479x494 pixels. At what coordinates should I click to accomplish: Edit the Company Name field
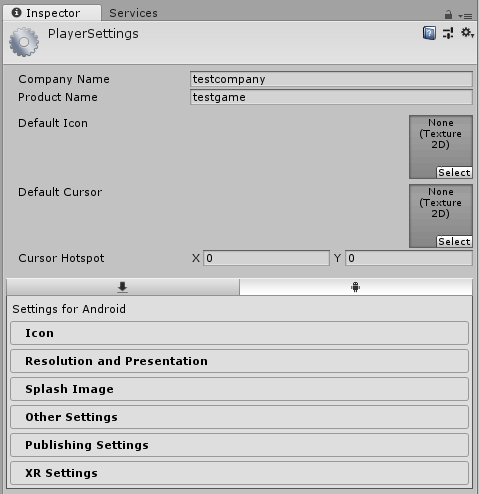pyautogui.click(x=331, y=79)
